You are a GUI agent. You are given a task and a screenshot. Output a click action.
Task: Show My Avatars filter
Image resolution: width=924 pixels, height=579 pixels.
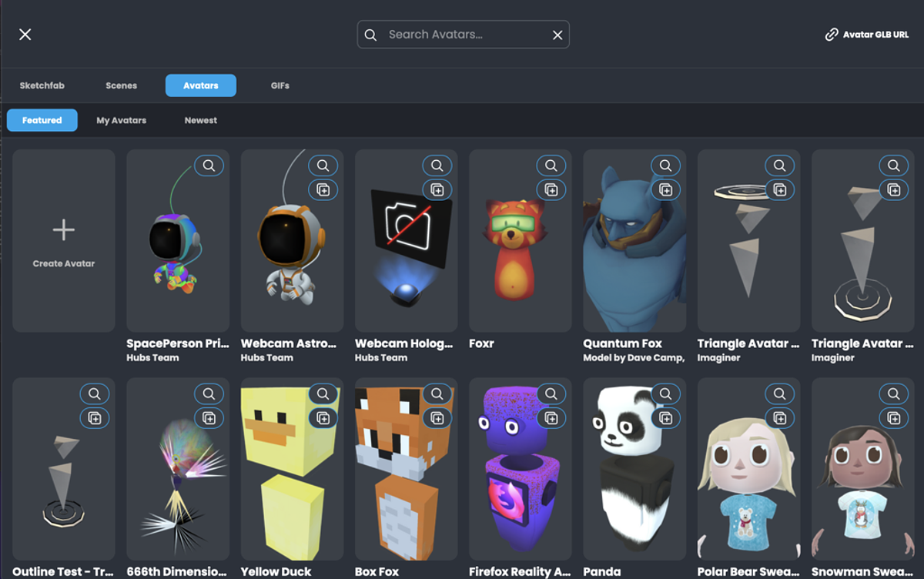tap(121, 120)
